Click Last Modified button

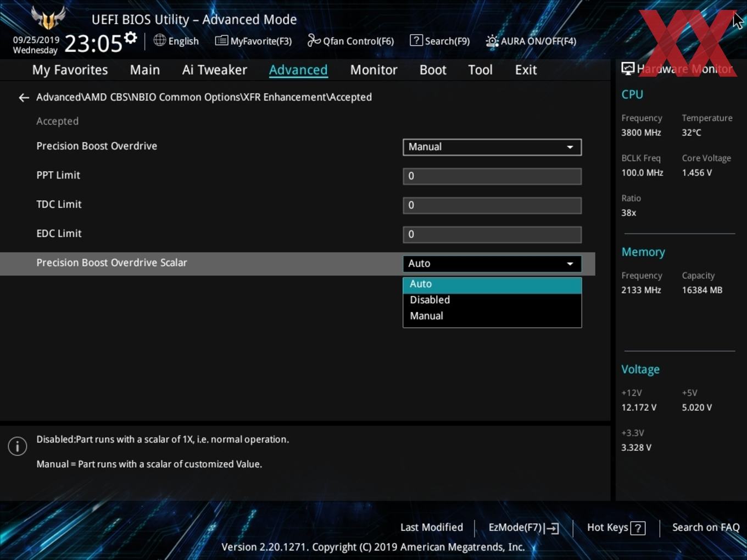tap(432, 528)
